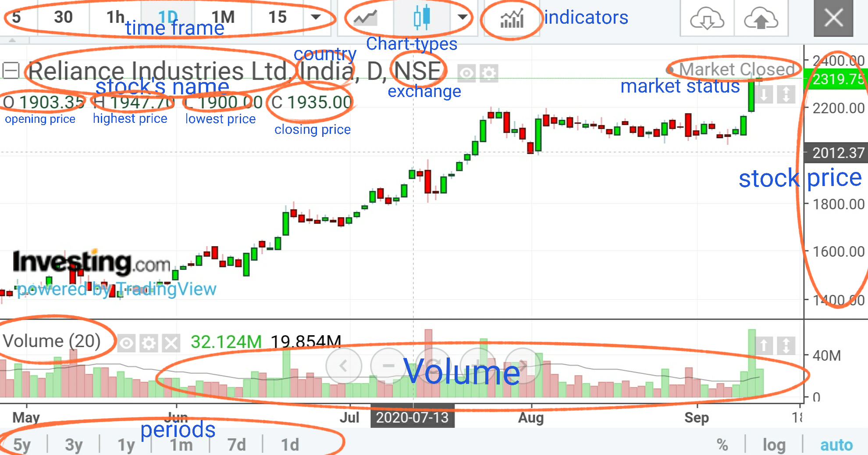Move the main price pane down arrow
The image size is (868, 455).
(764, 94)
